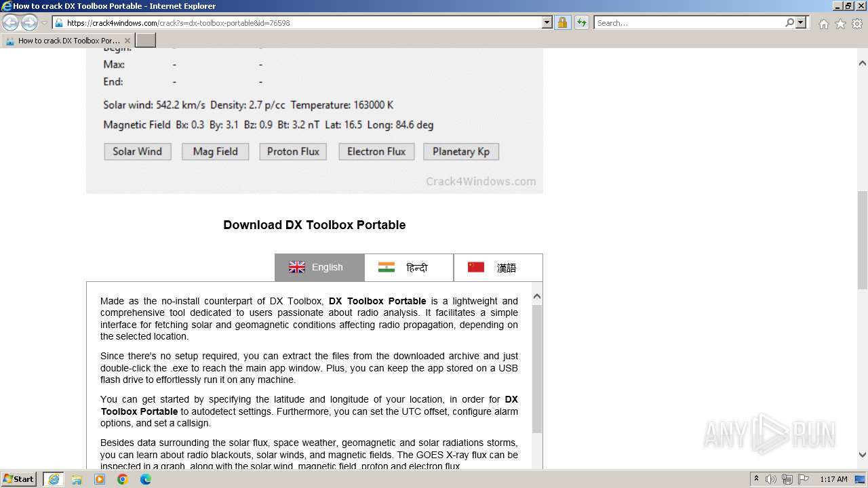Image resolution: width=868 pixels, height=488 pixels.
Task: Open the media player taskbar icon
Action: (x=100, y=479)
